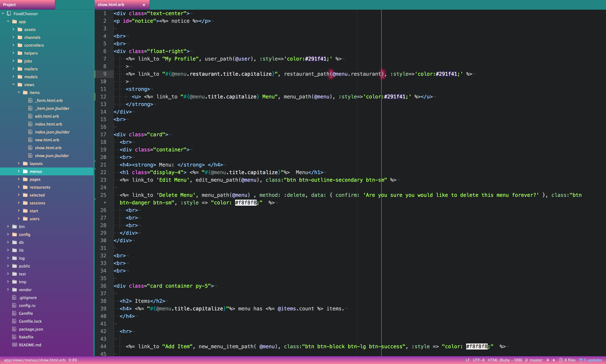The image size is (606, 364).
Task: Click the Project panel header
Action: tap(9, 4)
